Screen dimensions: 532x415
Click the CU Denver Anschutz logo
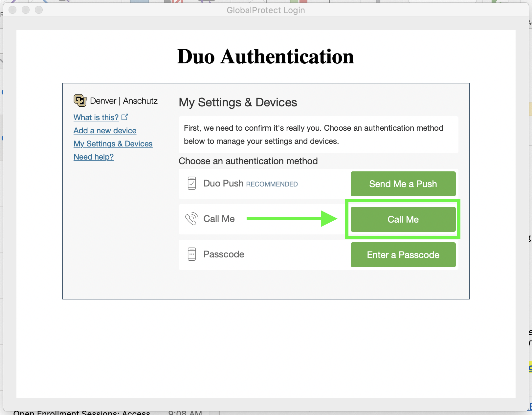(x=80, y=100)
